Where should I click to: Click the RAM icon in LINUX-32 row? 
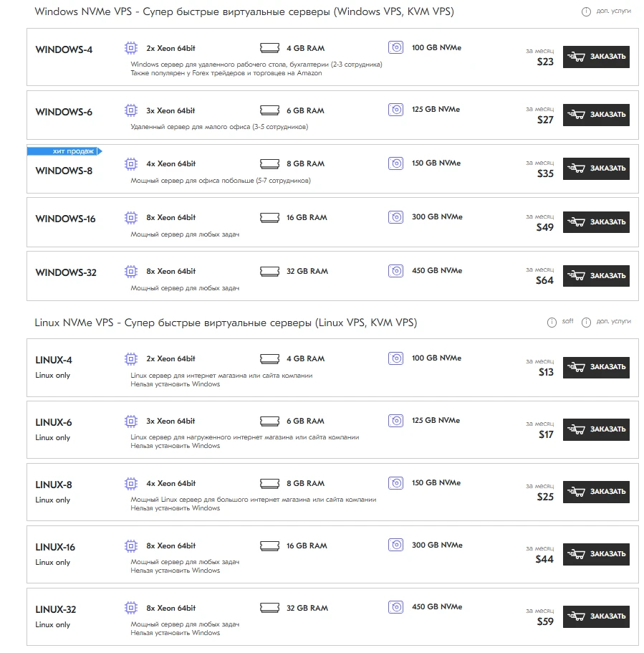click(x=269, y=608)
